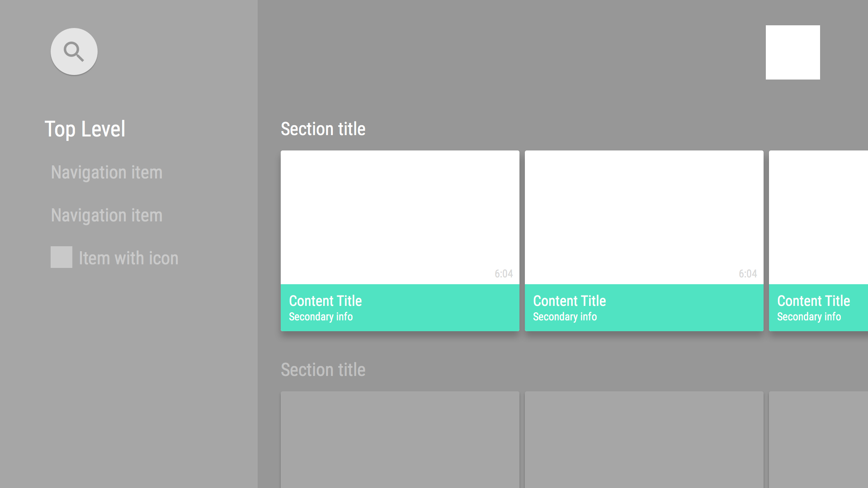The width and height of the screenshot is (868, 488).
Task: Click 'Secondary info' on the middle card
Action: [565, 316]
